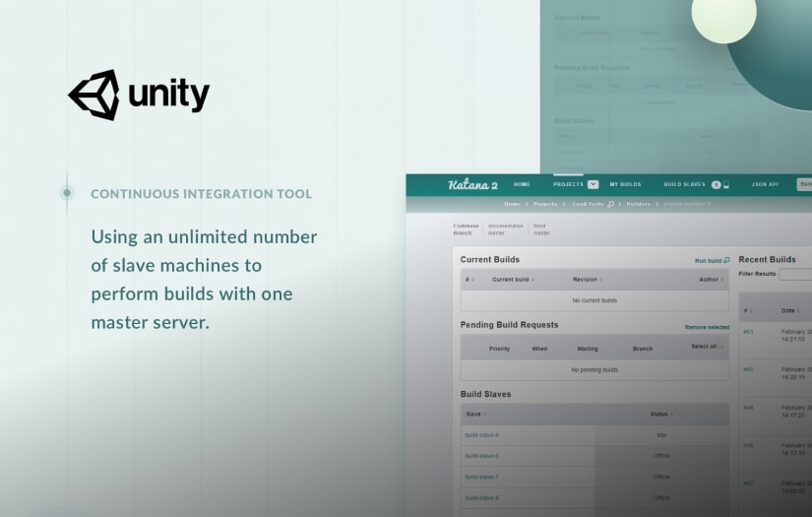Click 'No current builds' text
The height and width of the screenshot is (517, 812).
point(594,301)
